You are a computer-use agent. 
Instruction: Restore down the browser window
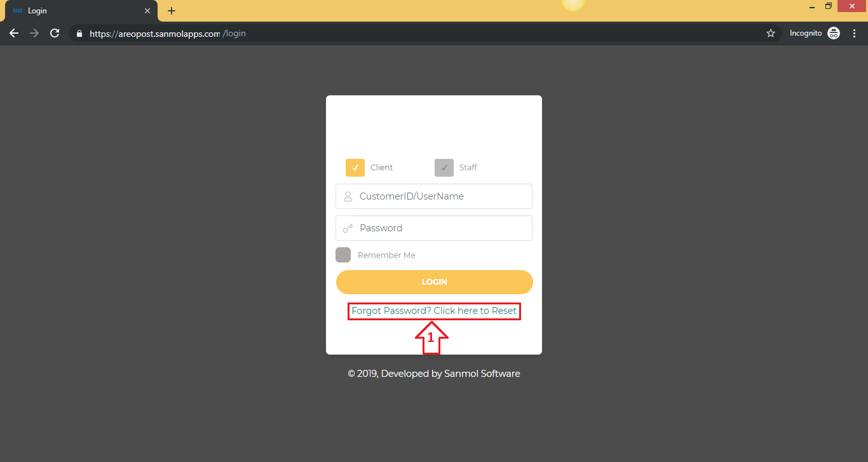(x=829, y=6)
